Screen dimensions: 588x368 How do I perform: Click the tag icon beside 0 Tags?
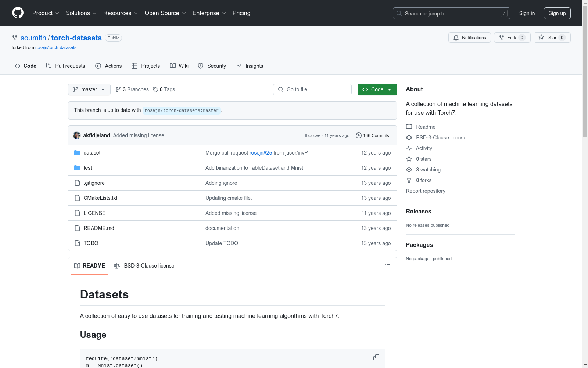coord(155,89)
